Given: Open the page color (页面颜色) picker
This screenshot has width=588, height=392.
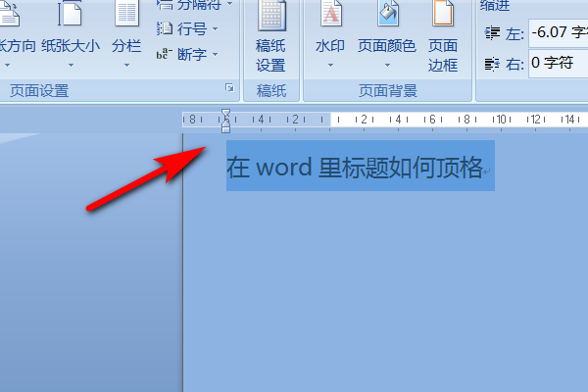Looking at the screenshot, I should point(387,35).
